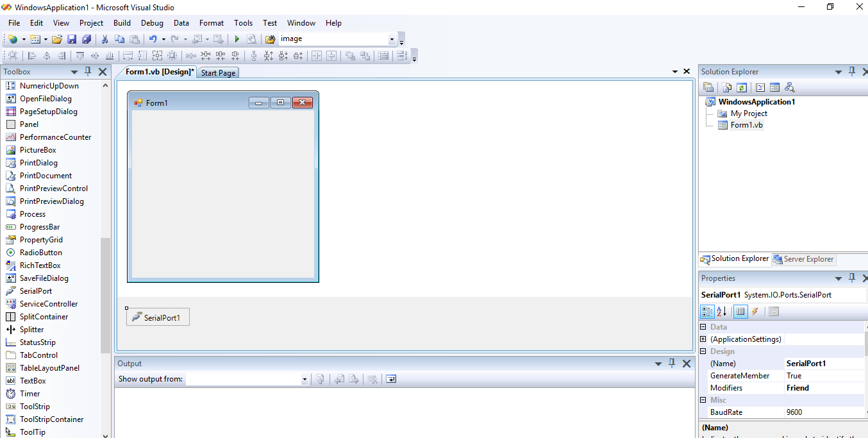
Task: Select the SerialPort1 component in the tray
Action: click(x=158, y=317)
